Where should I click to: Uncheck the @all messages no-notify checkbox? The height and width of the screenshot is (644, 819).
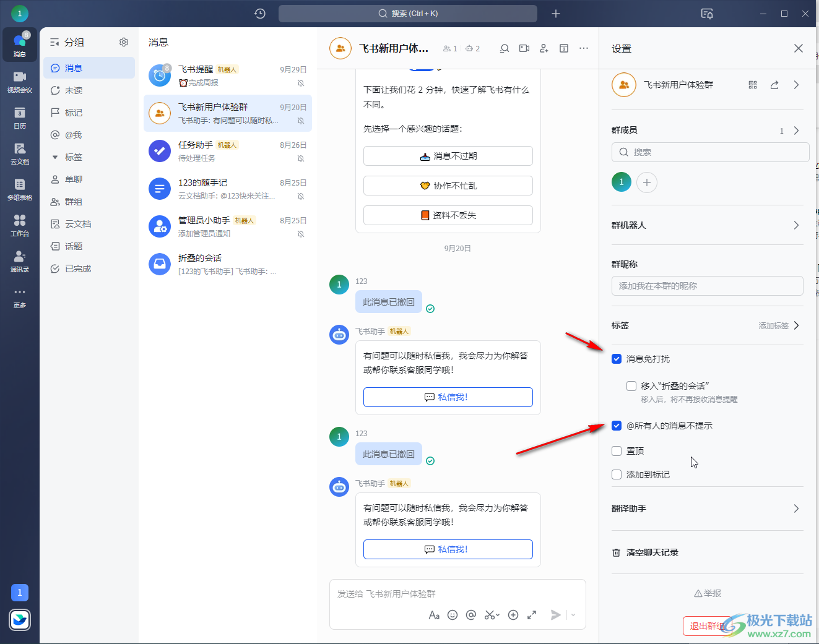[617, 426]
